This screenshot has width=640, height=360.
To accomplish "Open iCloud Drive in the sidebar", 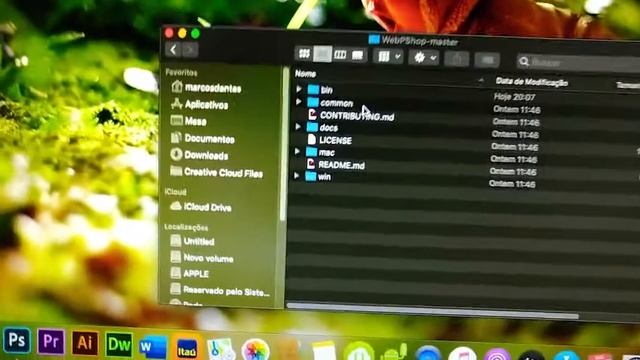I will [x=200, y=207].
